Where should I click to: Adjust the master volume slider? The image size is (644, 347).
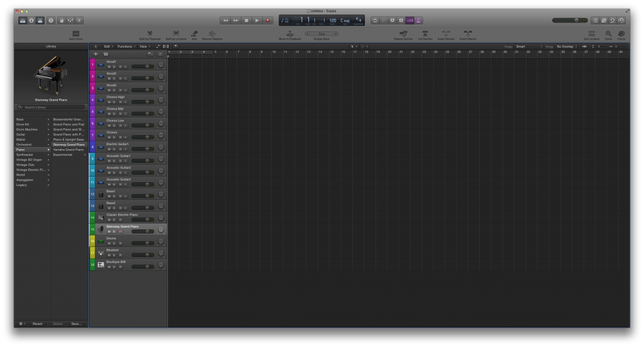tap(570, 21)
